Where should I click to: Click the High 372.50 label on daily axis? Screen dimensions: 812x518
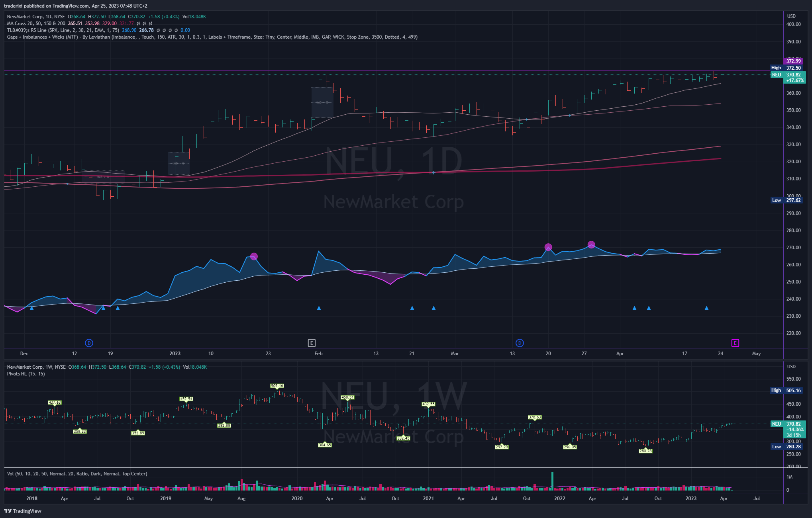(x=786, y=68)
